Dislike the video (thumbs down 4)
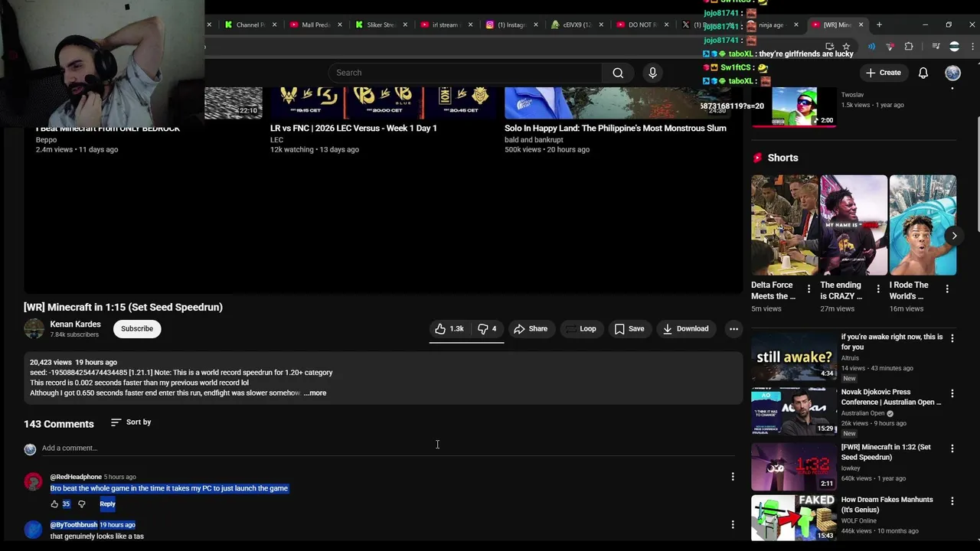The height and width of the screenshot is (551, 980). pyautogui.click(x=487, y=328)
